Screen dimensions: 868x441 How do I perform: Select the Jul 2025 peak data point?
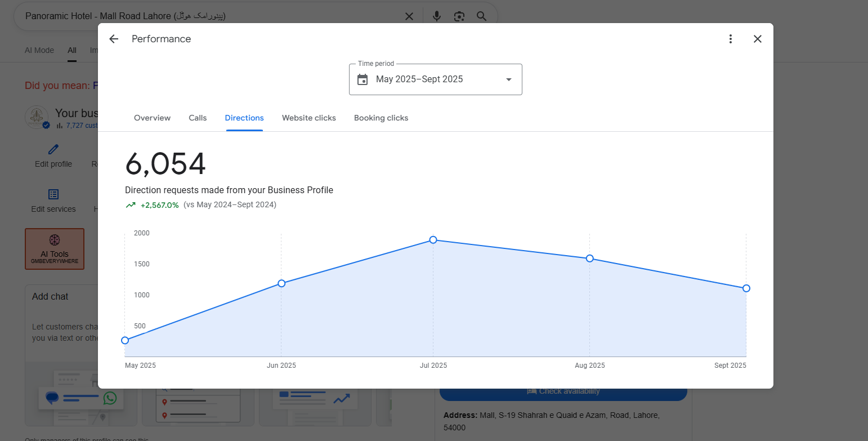(433, 240)
